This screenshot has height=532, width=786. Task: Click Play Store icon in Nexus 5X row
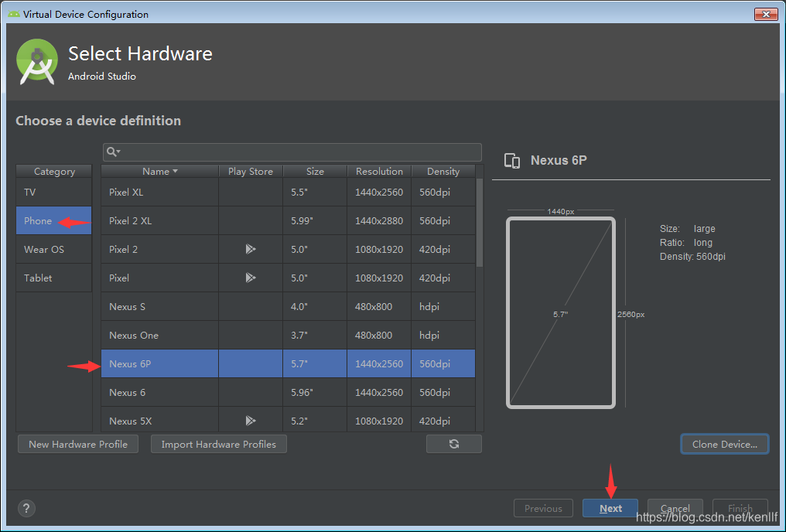pyautogui.click(x=251, y=421)
